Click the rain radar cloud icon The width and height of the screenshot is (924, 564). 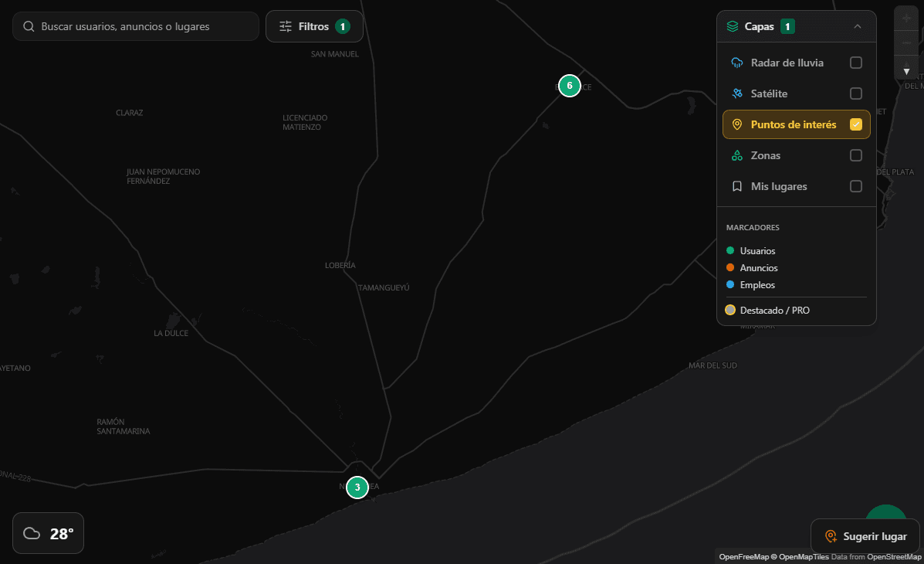(x=736, y=63)
